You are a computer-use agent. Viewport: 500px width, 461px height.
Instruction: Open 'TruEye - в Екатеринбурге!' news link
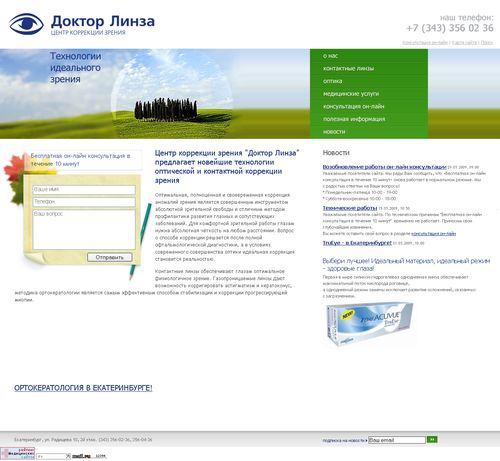(357, 243)
